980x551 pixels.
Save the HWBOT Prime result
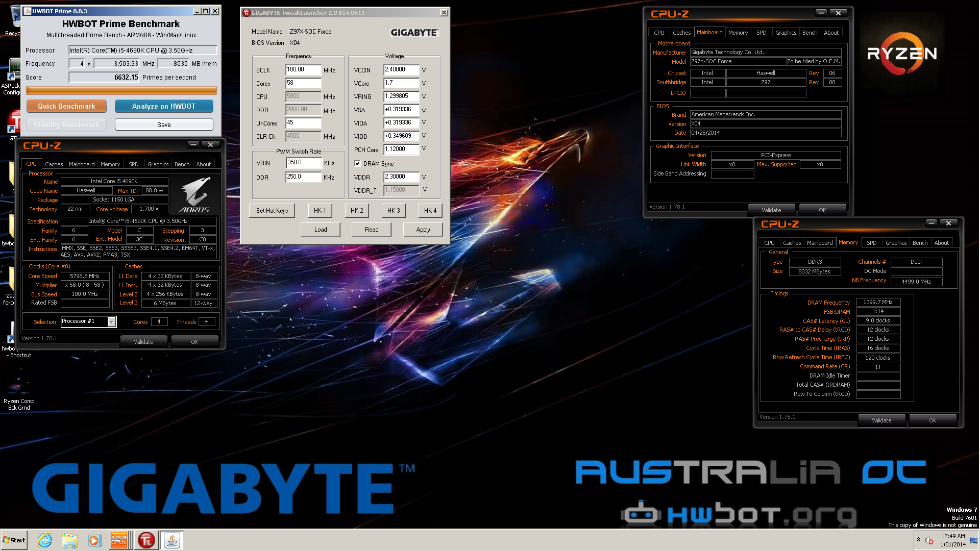[164, 124]
